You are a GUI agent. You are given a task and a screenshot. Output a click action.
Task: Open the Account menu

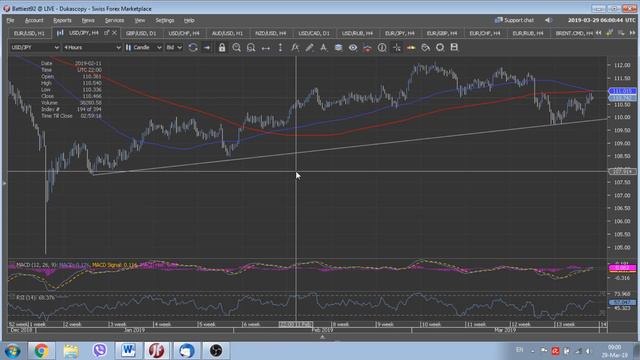point(34,20)
